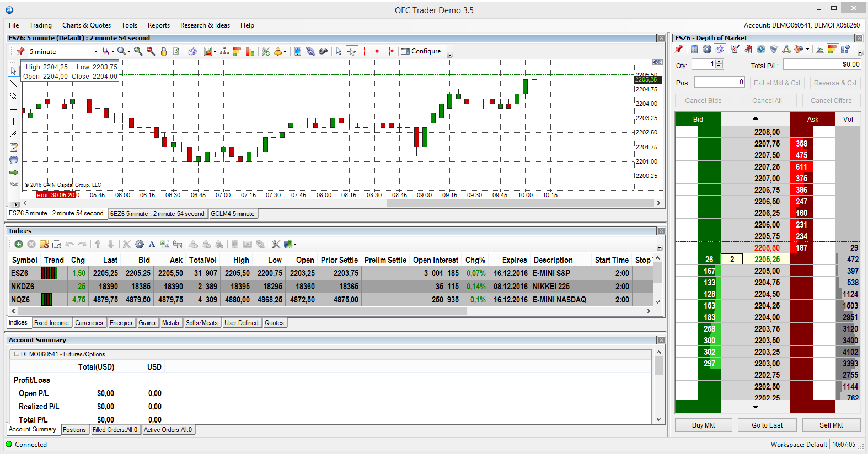Click the Go to Last button
Viewport: 868px width, 454px height.
click(767, 425)
